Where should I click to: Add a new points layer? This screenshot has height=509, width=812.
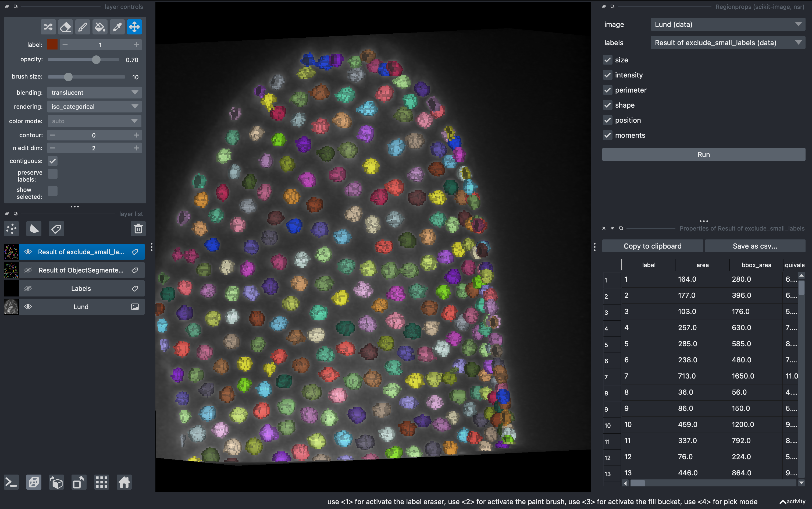(12, 229)
